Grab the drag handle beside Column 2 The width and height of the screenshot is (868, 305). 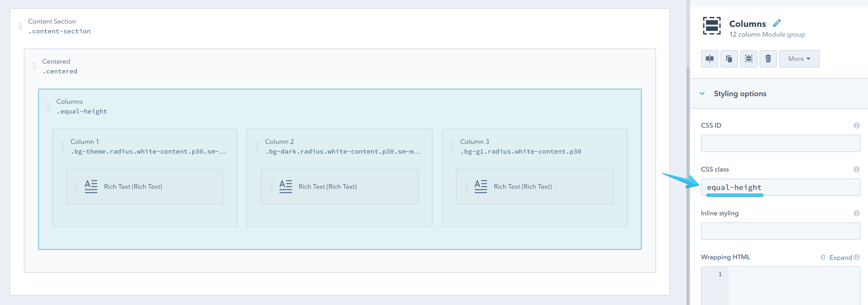tap(258, 146)
